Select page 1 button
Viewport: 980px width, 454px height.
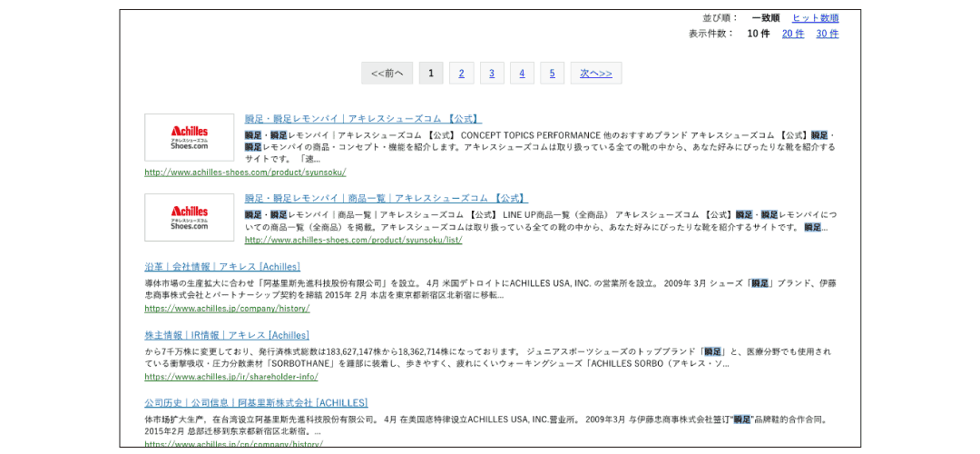[431, 74]
